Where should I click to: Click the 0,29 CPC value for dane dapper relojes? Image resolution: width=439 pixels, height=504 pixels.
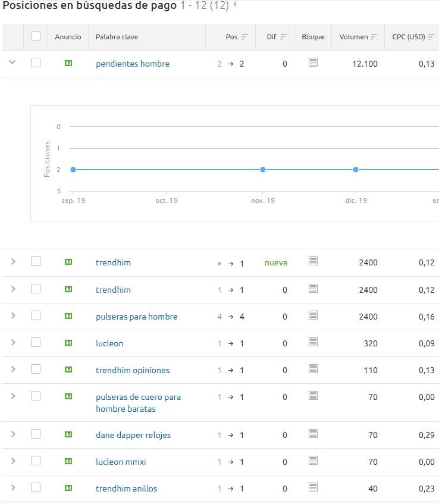click(427, 435)
